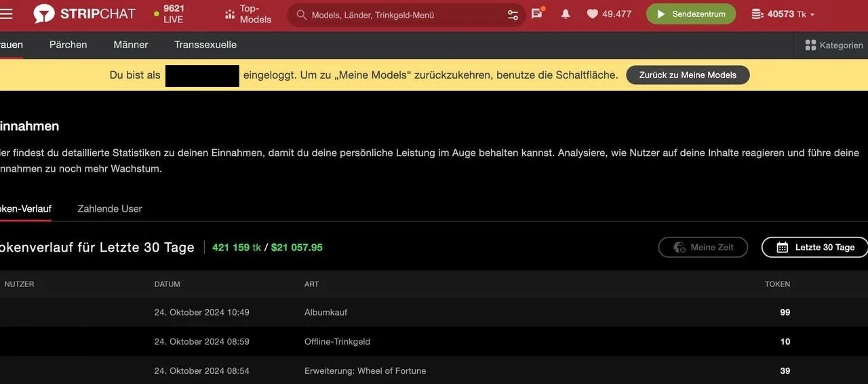Open the Transsexuelle category
Viewport: 868px width, 384px height.
[x=205, y=44]
